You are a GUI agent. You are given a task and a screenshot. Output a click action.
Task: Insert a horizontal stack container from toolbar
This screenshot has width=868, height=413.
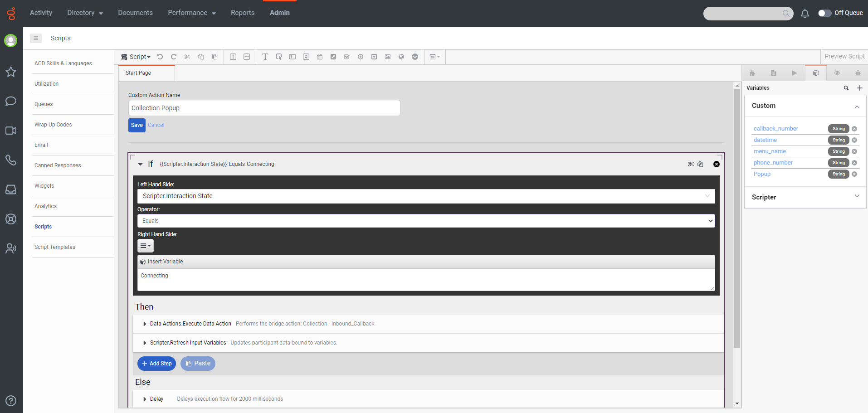pos(247,57)
